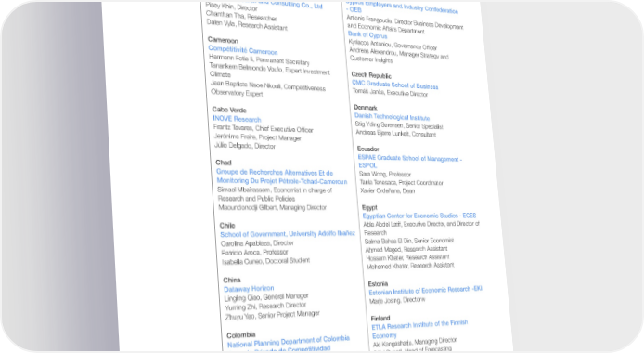Click CMC Graduate School of Business link
The image size is (644, 353).
(x=394, y=85)
